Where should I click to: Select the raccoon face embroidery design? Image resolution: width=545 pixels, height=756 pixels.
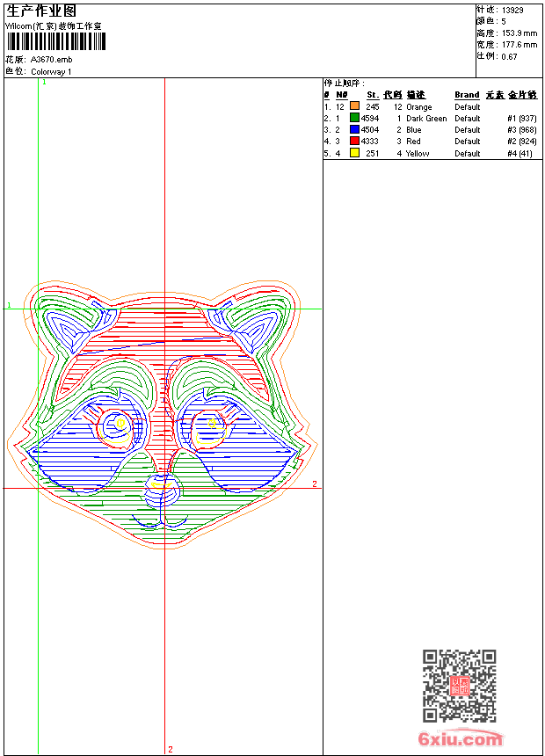pos(162,414)
